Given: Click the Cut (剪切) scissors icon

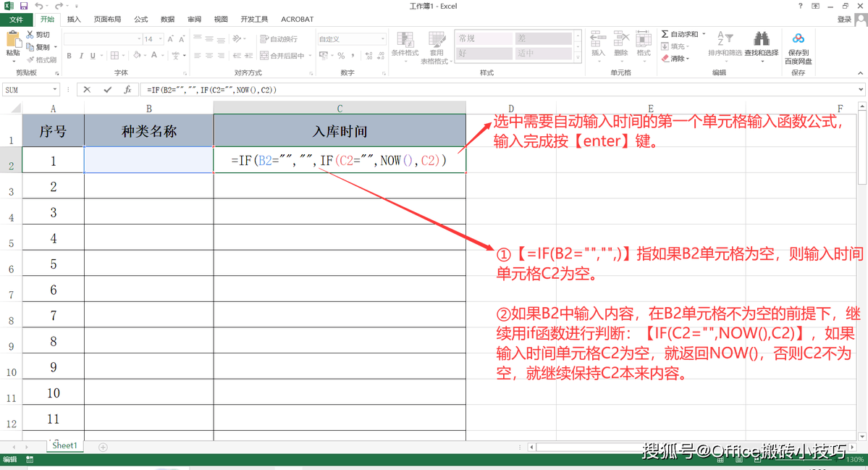Looking at the screenshot, I should [x=30, y=34].
